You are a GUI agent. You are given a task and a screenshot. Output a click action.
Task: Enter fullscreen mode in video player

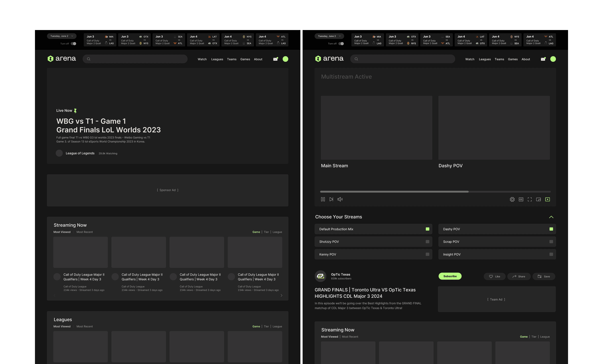pyautogui.click(x=530, y=200)
